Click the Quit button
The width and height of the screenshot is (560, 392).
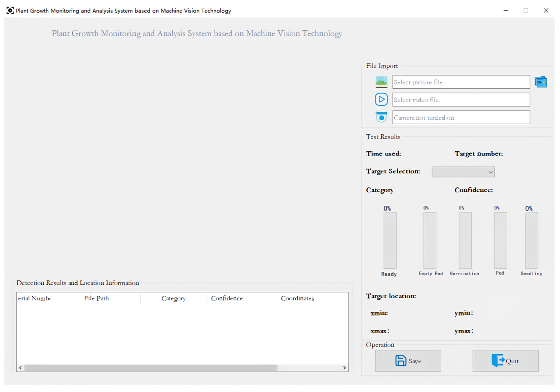click(x=505, y=361)
